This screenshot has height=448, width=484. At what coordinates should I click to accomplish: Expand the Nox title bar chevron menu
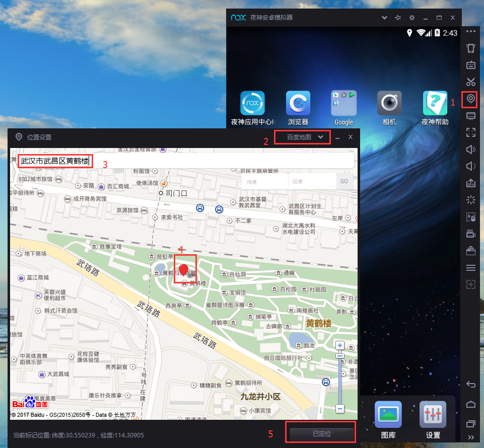pos(384,18)
